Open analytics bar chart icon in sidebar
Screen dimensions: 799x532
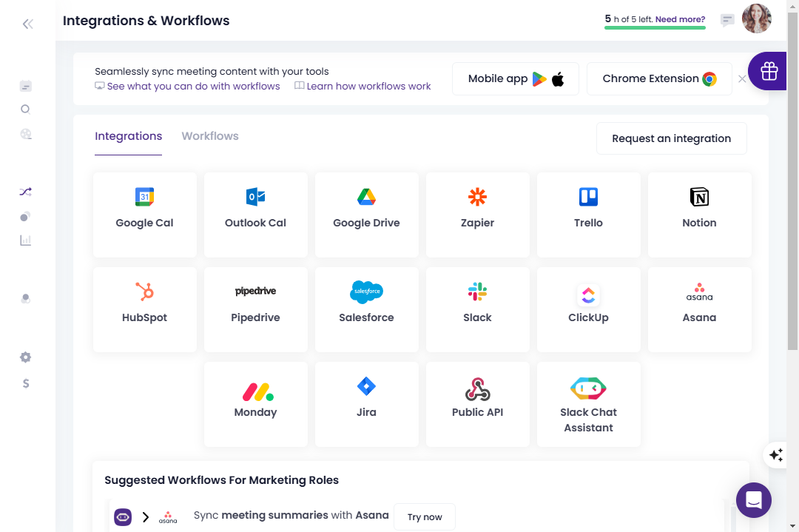(x=25, y=240)
